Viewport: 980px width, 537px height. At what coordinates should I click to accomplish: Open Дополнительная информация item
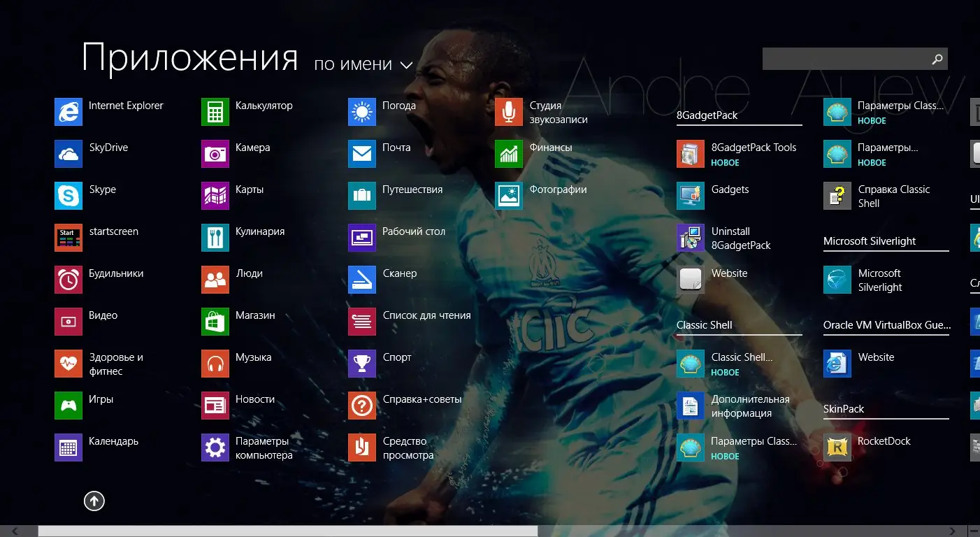733,406
